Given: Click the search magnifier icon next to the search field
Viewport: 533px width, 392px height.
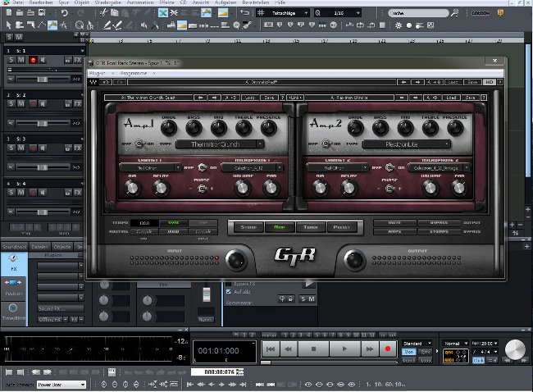Looking at the screenshot, I should pos(454,13).
